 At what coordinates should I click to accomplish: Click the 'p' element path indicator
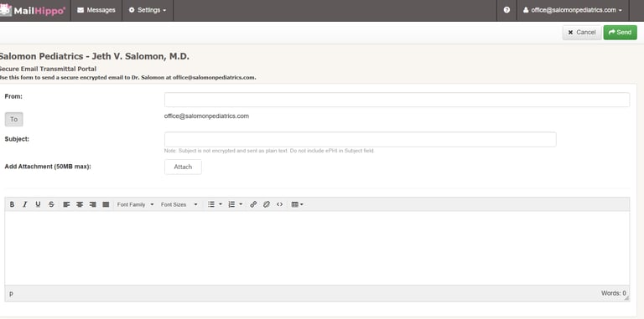11,294
